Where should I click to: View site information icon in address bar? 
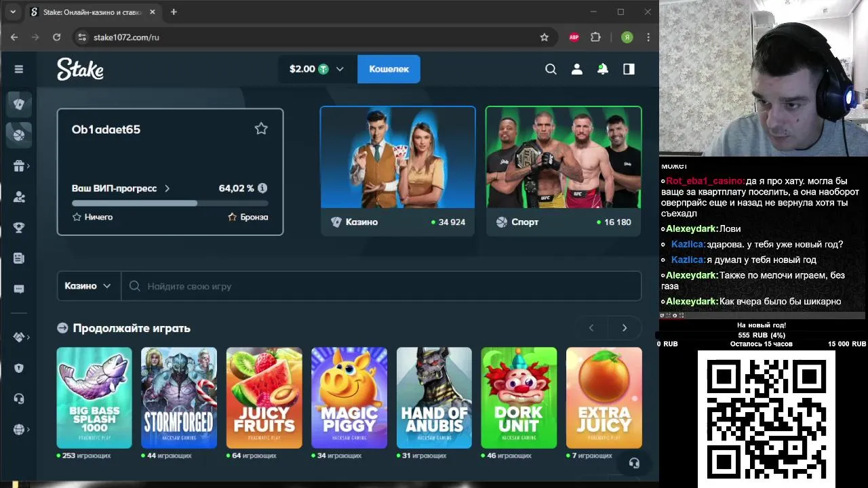(82, 37)
